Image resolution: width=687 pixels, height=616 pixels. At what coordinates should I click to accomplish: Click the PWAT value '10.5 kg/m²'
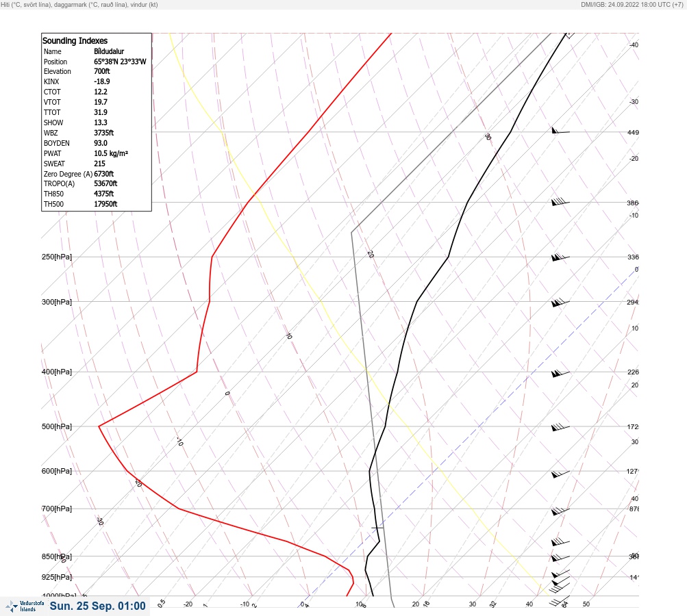(111, 153)
